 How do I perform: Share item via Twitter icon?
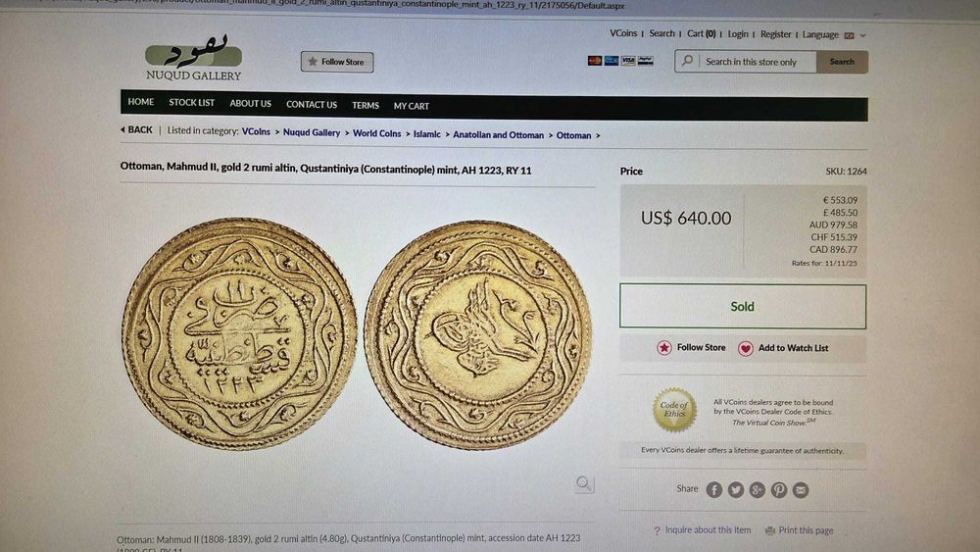[x=736, y=490]
